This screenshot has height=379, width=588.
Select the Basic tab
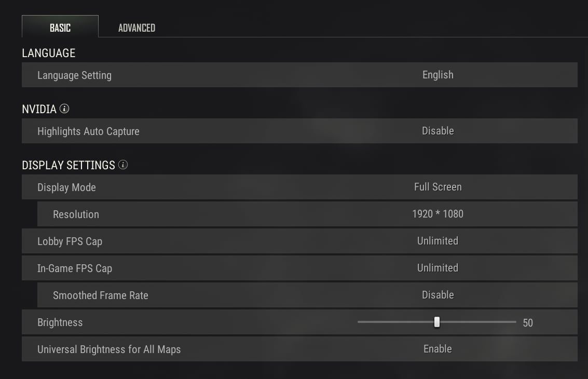point(60,28)
